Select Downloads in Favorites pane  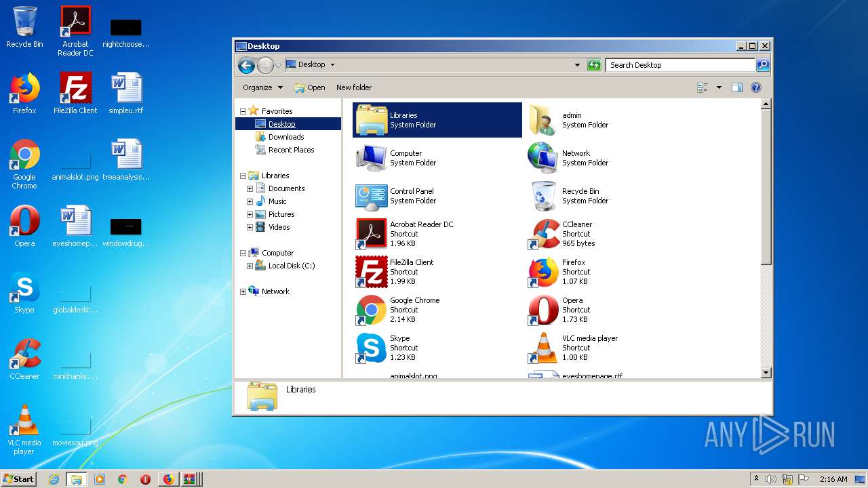click(x=286, y=137)
